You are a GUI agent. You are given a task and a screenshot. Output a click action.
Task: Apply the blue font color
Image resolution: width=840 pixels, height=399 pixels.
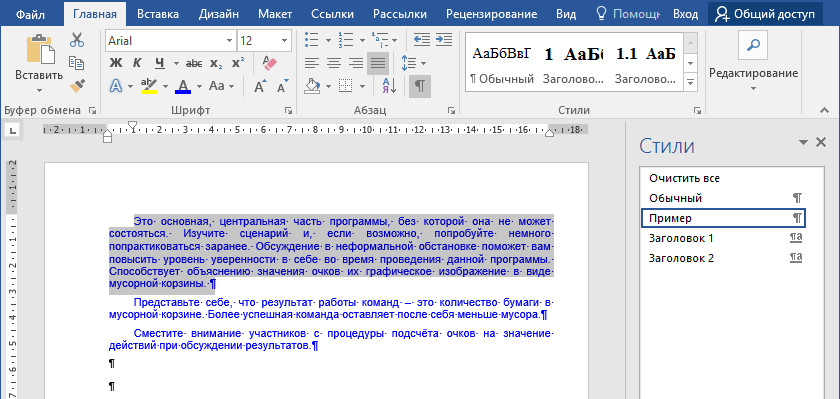(183, 86)
